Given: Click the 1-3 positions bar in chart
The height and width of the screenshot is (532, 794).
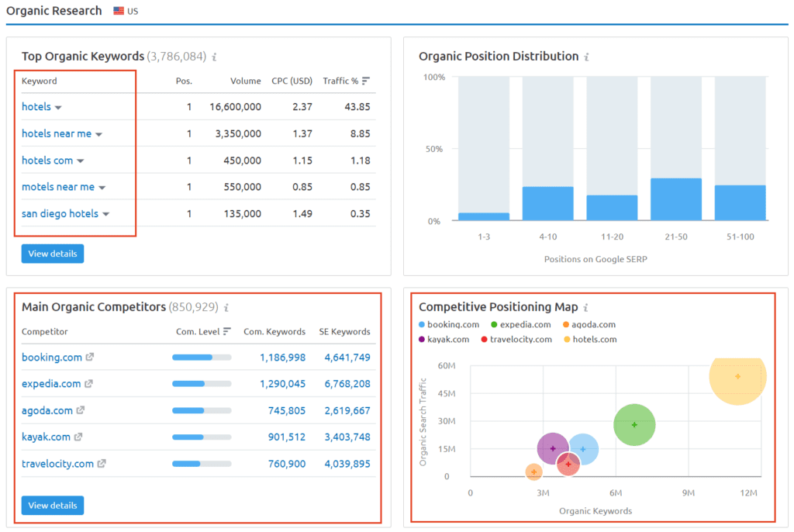Looking at the screenshot, I should pos(484,217).
